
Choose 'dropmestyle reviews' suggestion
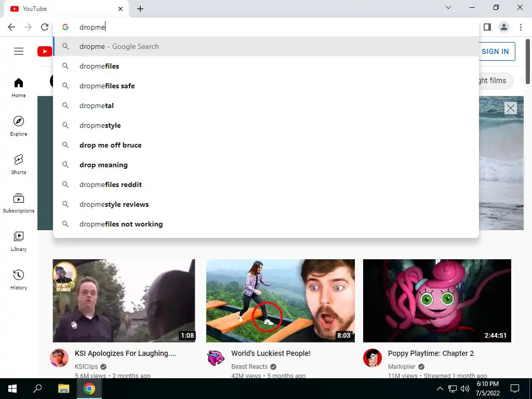pyautogui.click(x=266, y=204)
